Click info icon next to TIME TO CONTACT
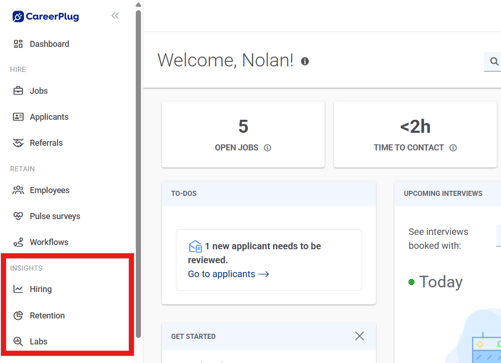Screen dimensions: 501x363 coord(453,148)
